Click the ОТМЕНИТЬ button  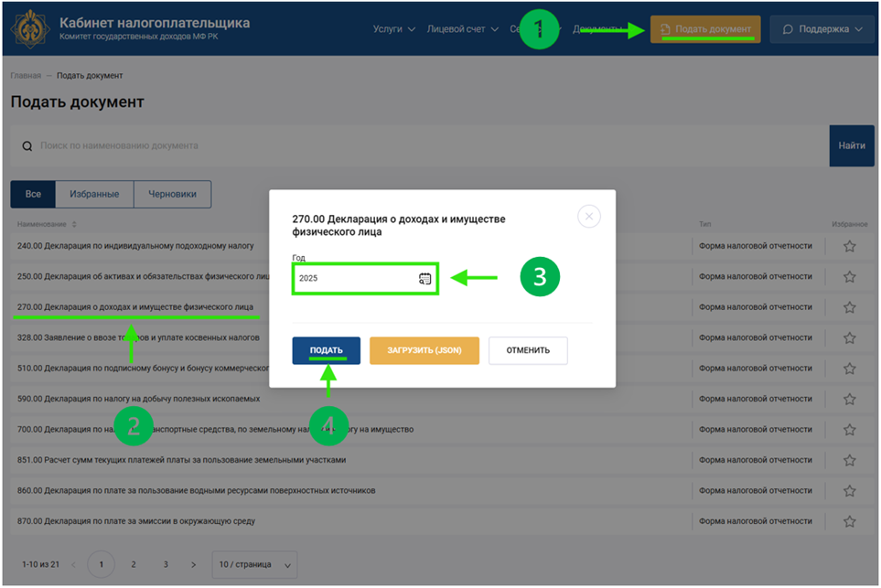pos(528,350)
